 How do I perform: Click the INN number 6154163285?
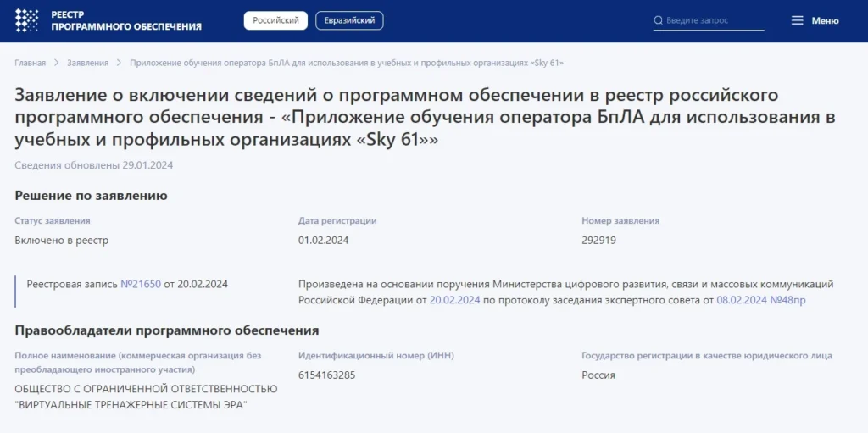(x=326, y=375)
